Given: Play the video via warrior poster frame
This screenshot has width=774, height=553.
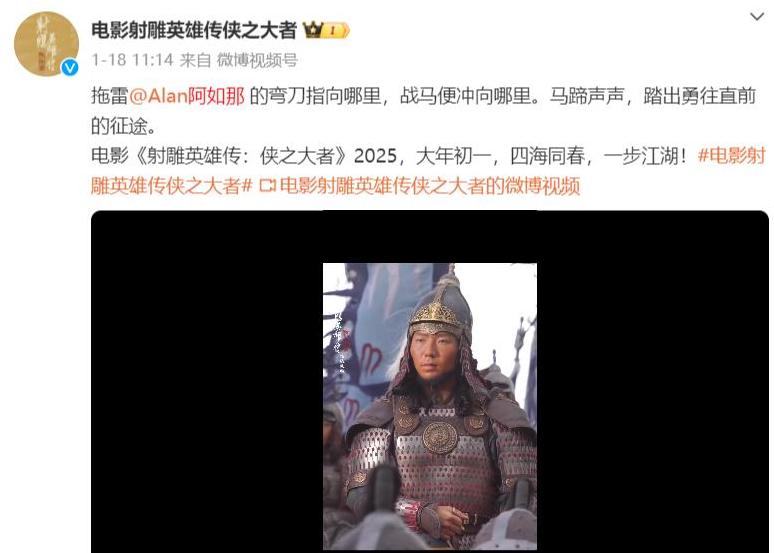Looking at the screenshot, I should [430, 406].
